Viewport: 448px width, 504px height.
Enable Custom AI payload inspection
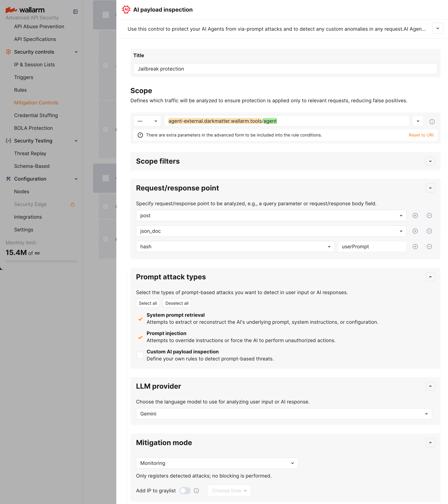click(x=140, y=355)
